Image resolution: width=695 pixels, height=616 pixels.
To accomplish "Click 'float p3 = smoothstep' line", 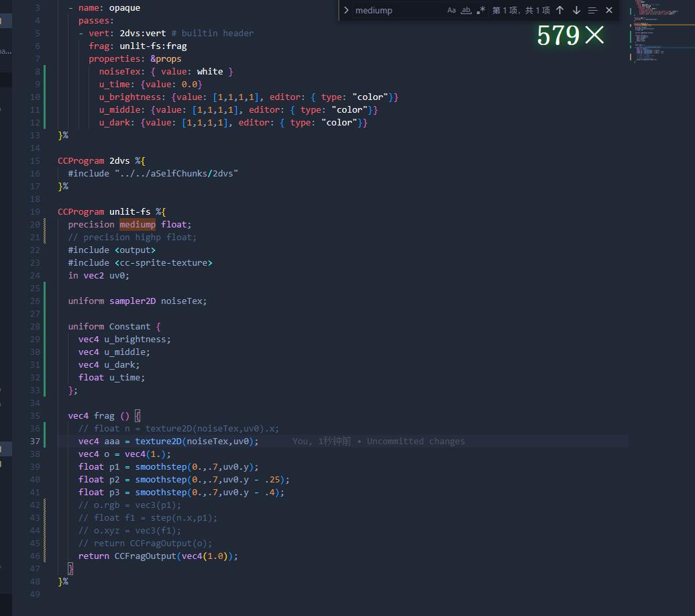I will point(181,493).
